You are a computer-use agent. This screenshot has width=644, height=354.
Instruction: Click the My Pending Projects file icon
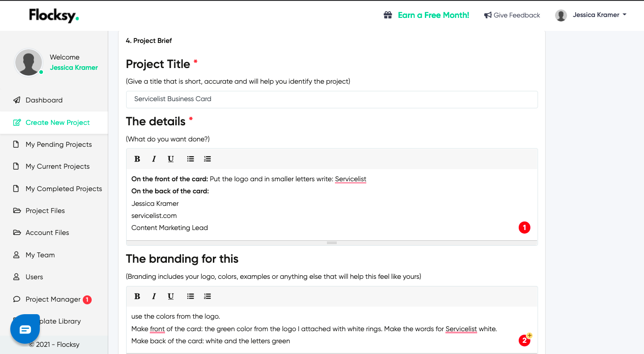point(16,145)
